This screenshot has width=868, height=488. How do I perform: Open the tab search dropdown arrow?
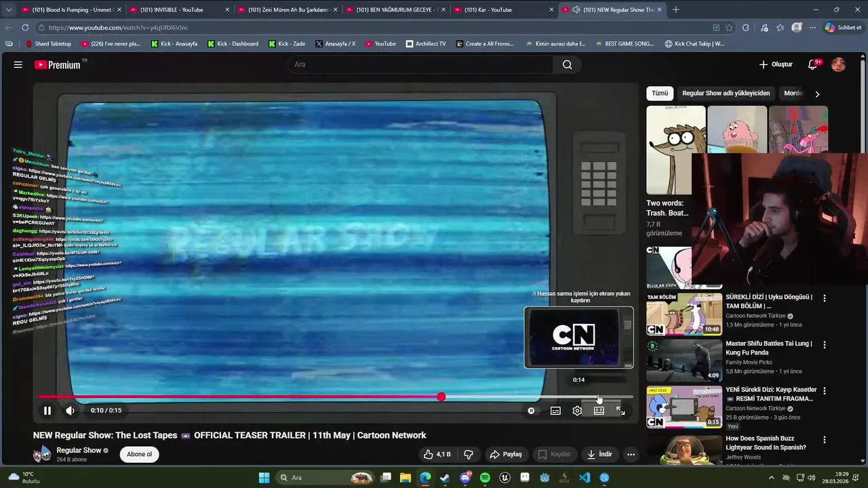[x=8, y=9]
